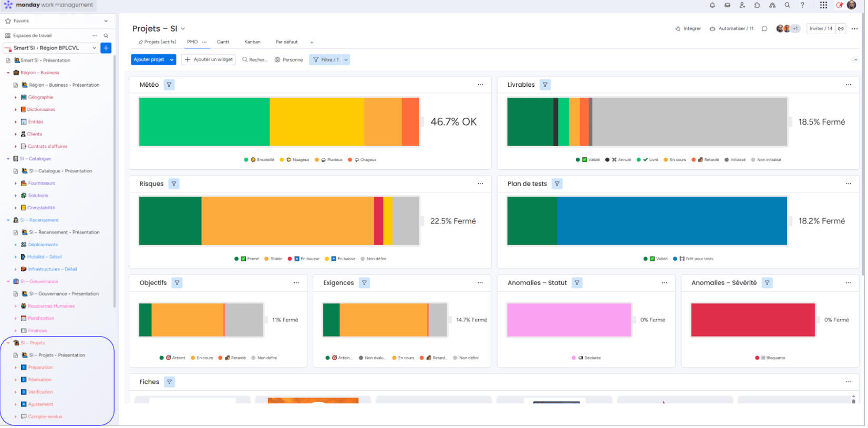Open the nine-dot product switcher grid

tap(823, 5)
